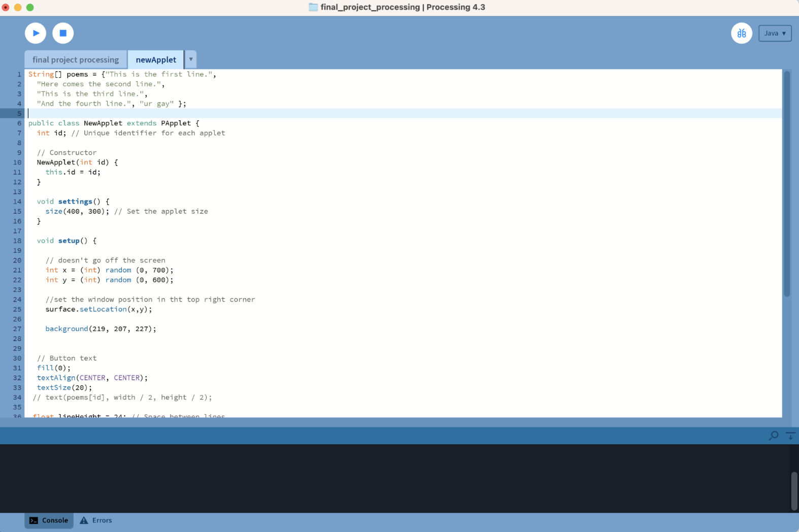This screenshot has height=532, width=799.
Task: Switch to the final project processing tab
Action: 76,59
